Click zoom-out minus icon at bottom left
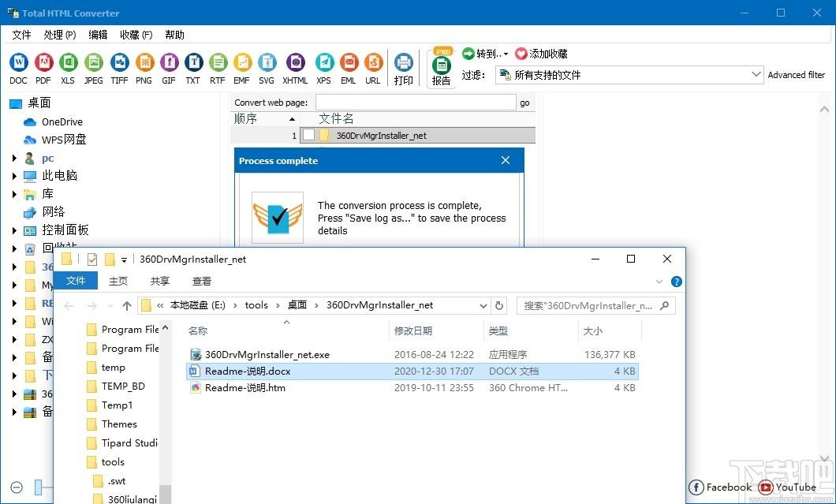 (x=17, y=487)
